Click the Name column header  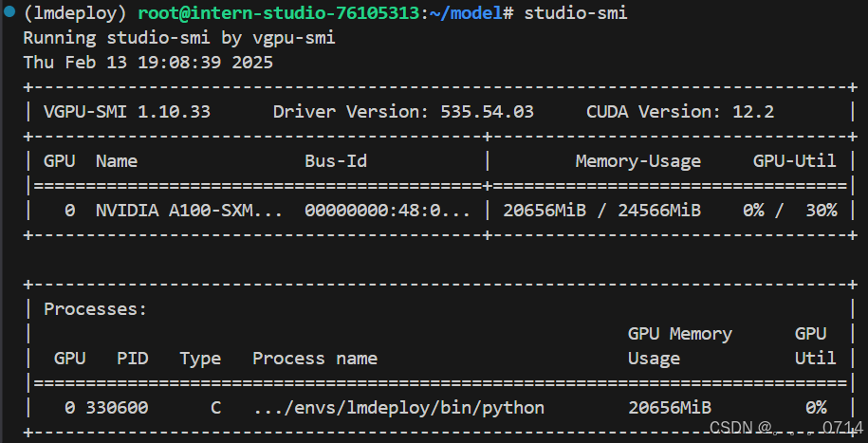117,161
